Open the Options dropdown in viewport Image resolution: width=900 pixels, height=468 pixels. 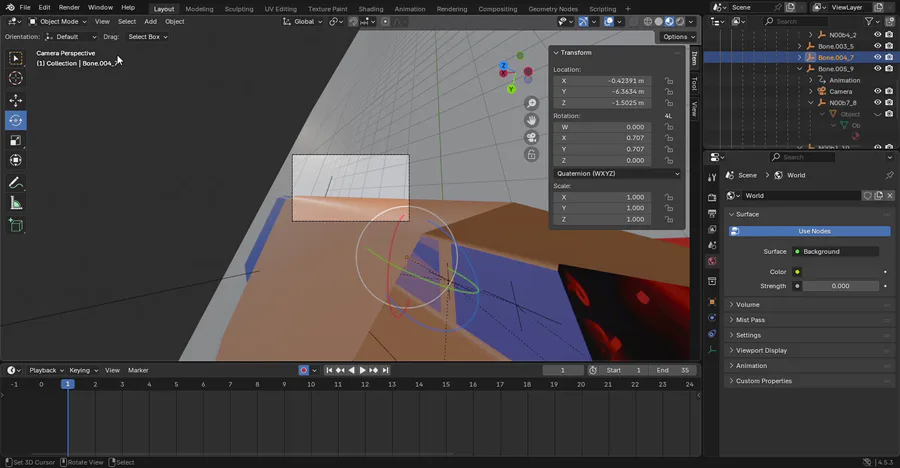(679, 37)
